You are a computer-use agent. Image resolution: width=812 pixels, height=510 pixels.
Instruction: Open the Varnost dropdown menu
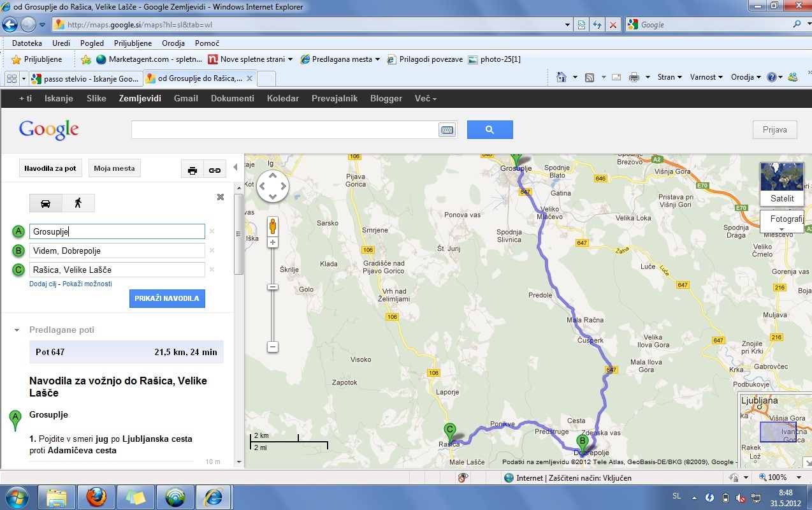pyautogui.click(x=706, y=77)
